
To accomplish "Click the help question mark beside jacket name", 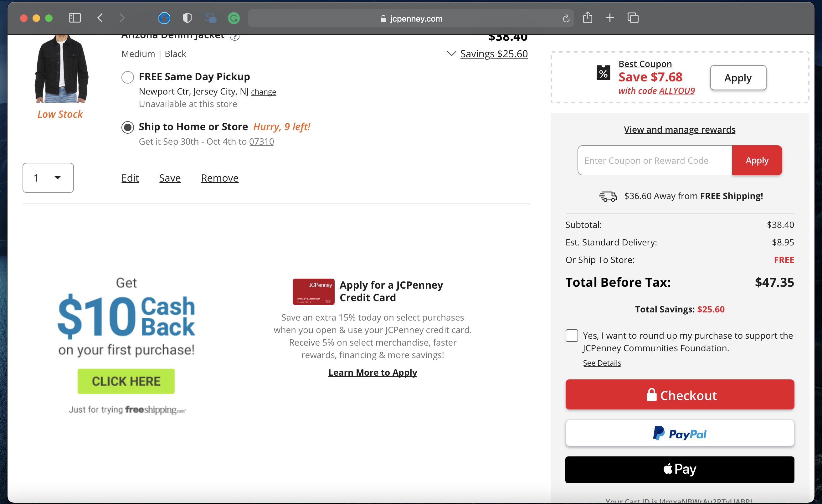I will tap(234, 36).
